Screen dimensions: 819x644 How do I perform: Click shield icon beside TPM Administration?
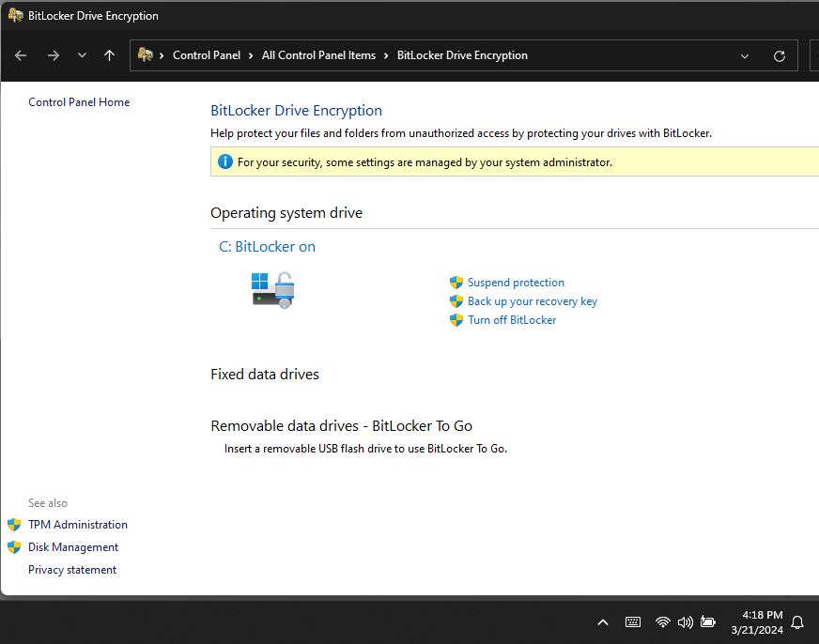click(x=14, y=525)
